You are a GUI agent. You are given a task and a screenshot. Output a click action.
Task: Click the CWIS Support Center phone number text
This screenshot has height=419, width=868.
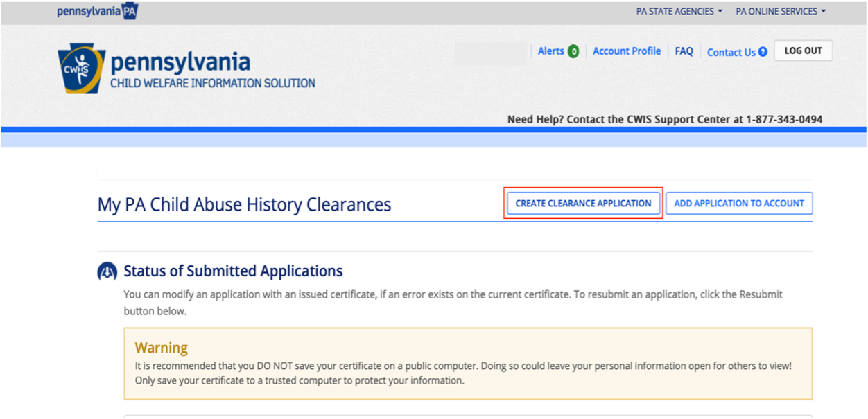[784, 119]
